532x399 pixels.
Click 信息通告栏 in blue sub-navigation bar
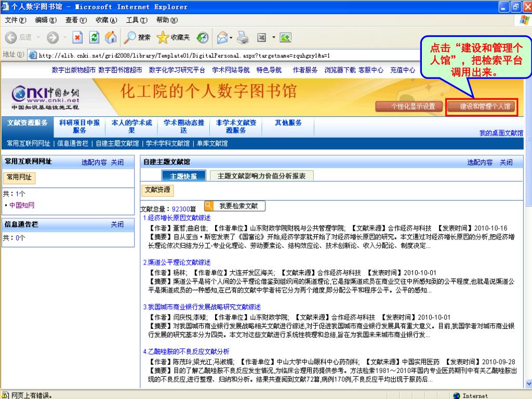coord(73,143)
